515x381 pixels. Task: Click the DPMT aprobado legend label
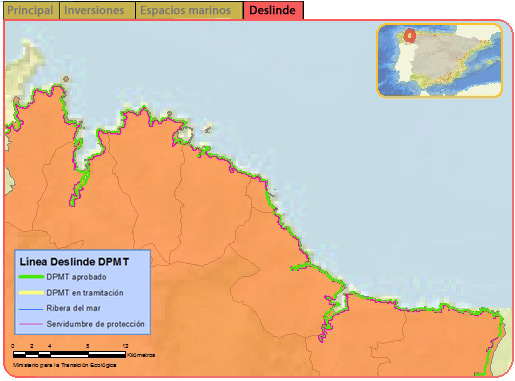coord(76,277)
